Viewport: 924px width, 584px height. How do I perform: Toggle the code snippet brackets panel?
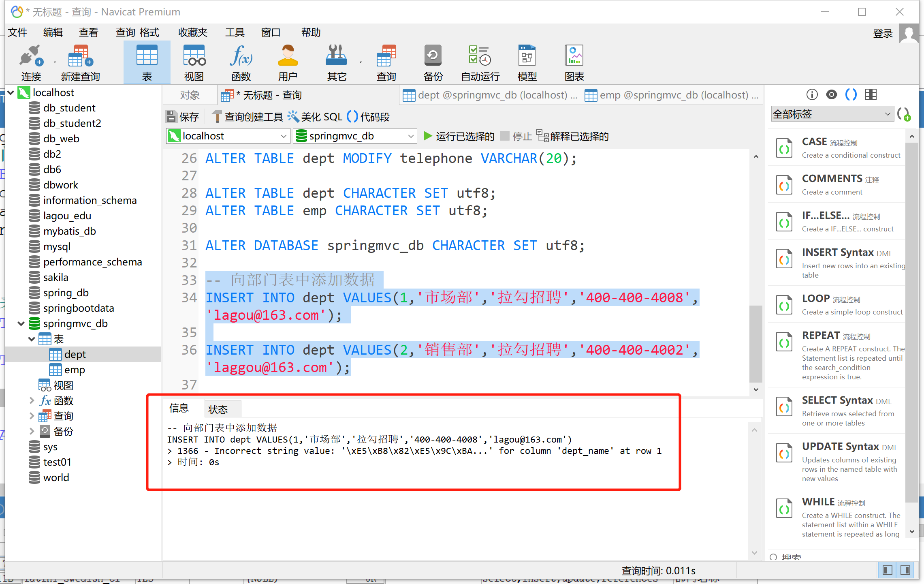pos(851,94)
